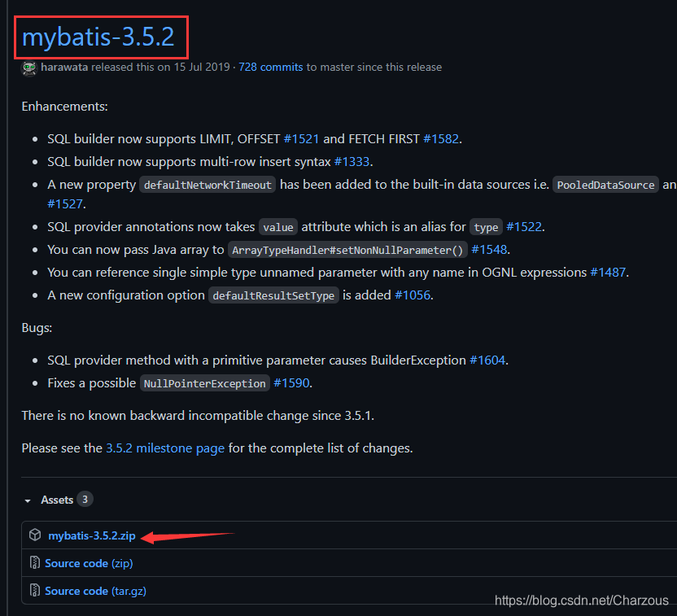Download the mybatis-3.5.2.zip asset
Image resolution: width=677 pixels, height=616 pixels.
(91, 535)
